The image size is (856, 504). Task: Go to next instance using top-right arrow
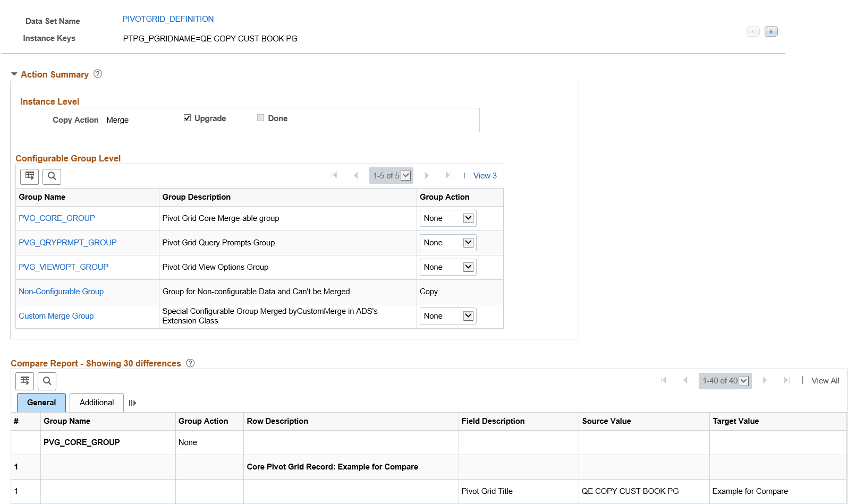(x=771, y=31)
